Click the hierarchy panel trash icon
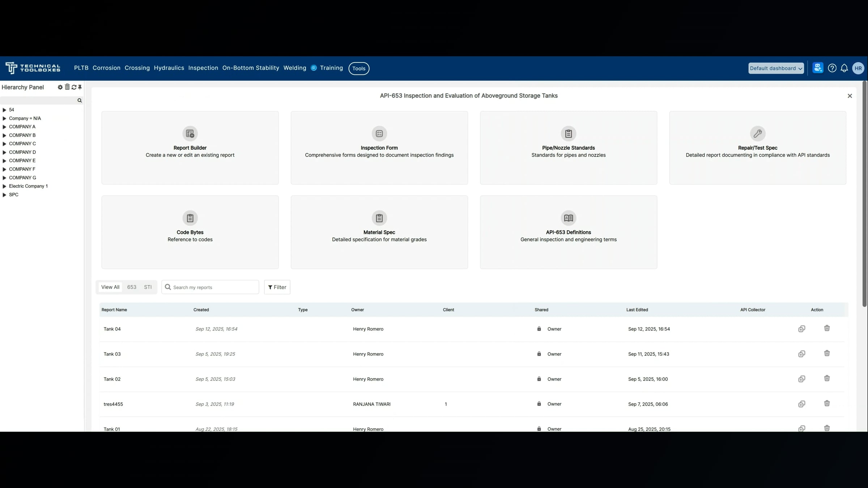Image resolution: width=868 pixels, height=488 pixels. (x=67, y=87)
